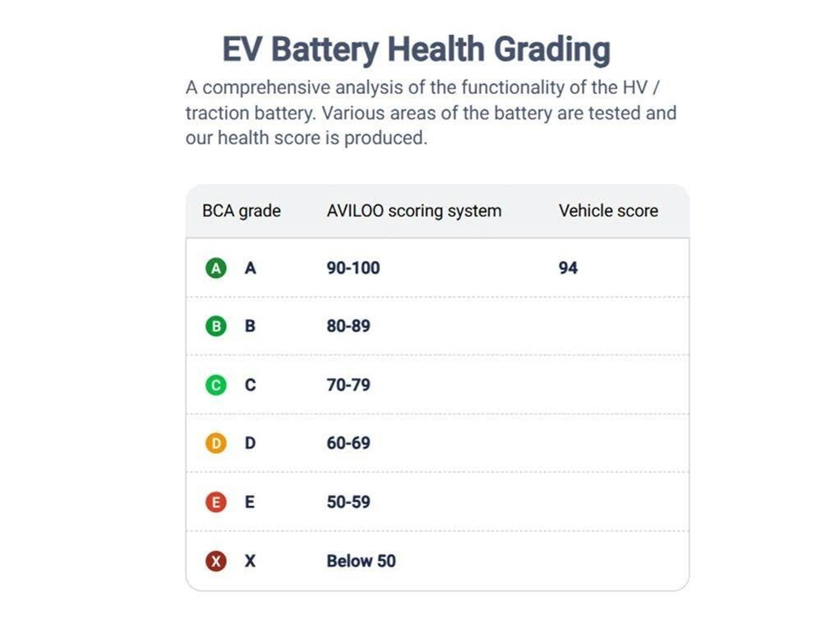Click the EV Battery Health Grading title
Screen dimensions: 840x630
tap(416, 49)
